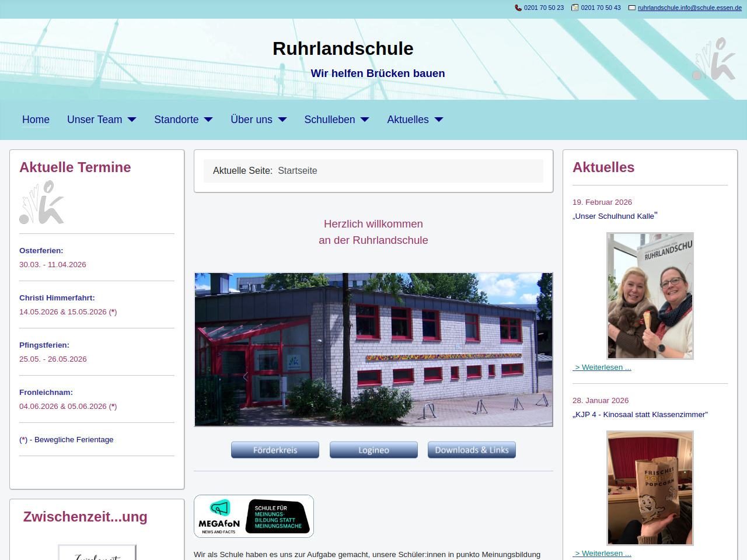Click the phone icon in top bar
747x560 pixels.
518,8
